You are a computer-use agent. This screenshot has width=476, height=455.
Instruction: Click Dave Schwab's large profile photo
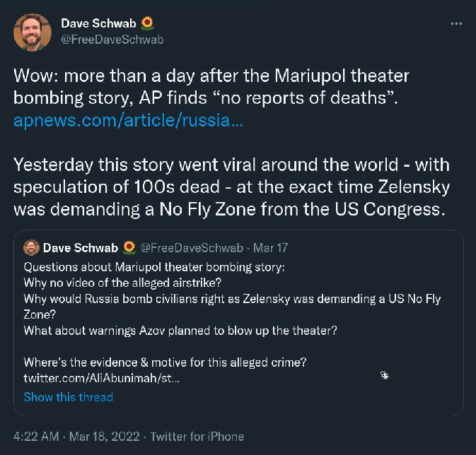coord(33,32)
